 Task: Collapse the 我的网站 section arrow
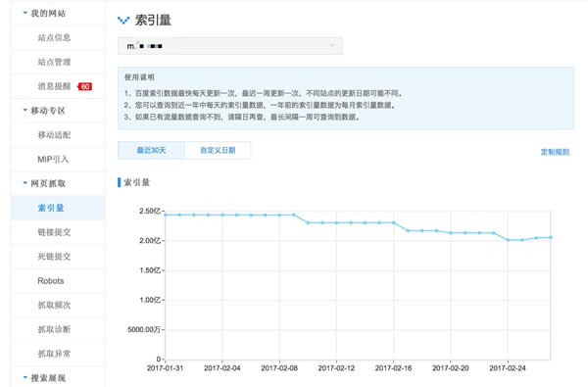(25, 13)
